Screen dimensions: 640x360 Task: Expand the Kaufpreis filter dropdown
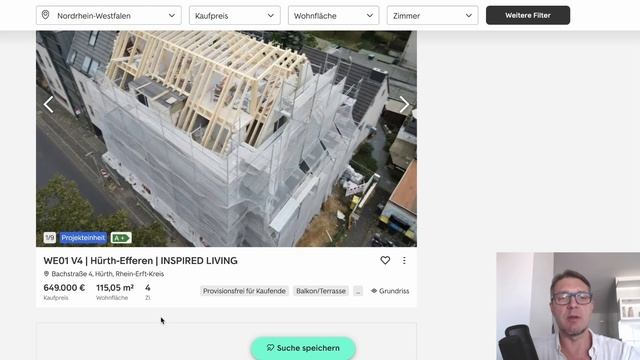click(235, 16)
